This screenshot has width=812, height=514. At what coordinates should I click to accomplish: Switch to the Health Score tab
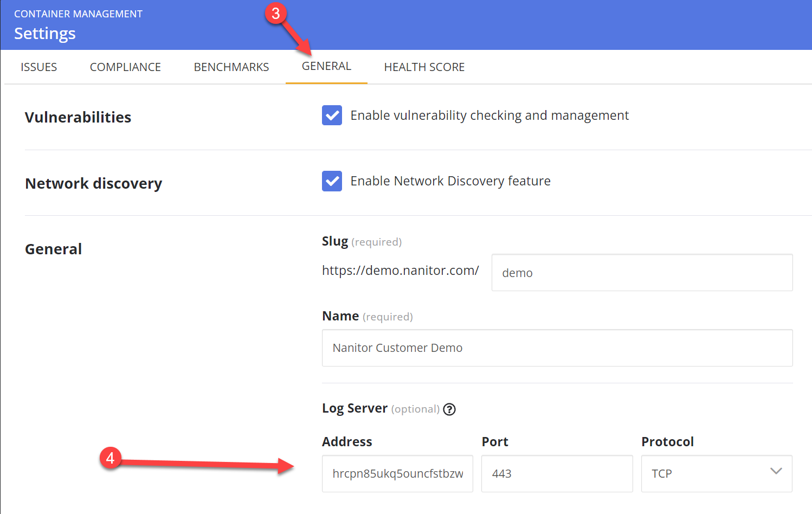(424, 67)
